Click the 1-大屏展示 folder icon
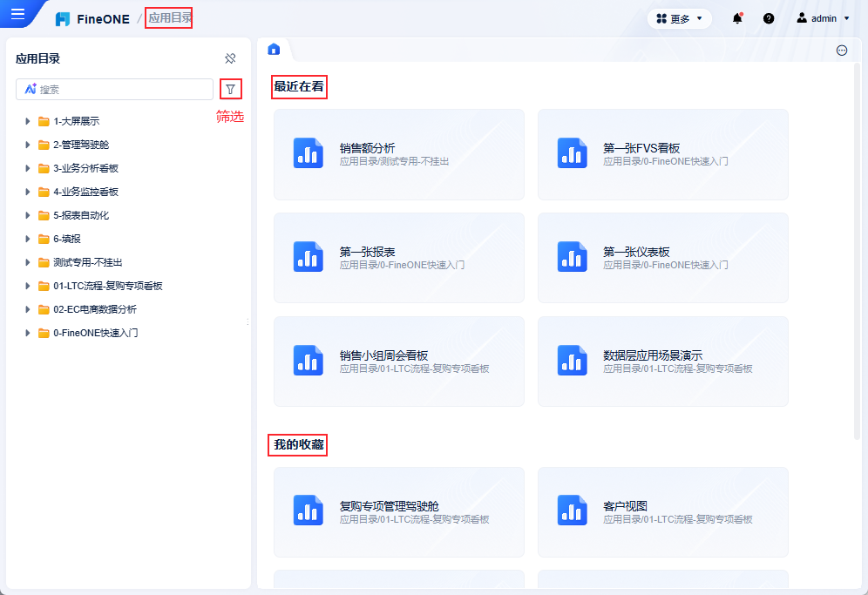 (44, 121)
